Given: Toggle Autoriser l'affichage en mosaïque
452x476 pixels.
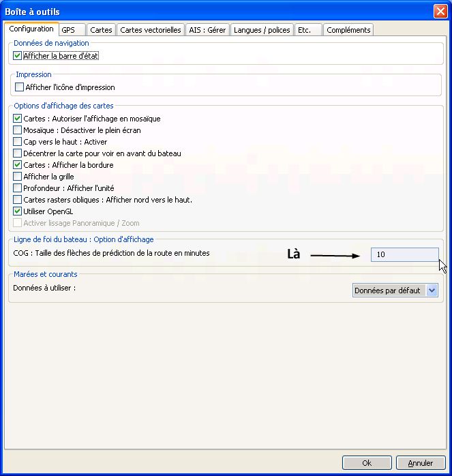Looking at the screenshot, I should point(18,119).
